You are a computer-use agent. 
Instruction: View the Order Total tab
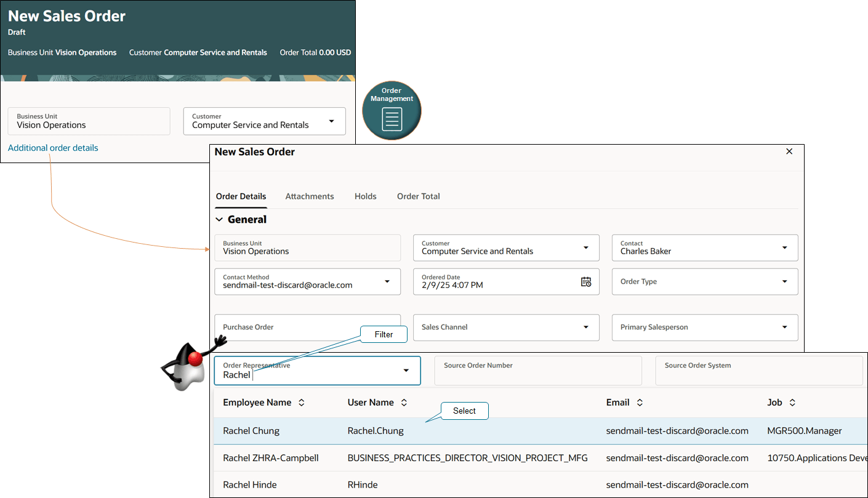(419, 196)
